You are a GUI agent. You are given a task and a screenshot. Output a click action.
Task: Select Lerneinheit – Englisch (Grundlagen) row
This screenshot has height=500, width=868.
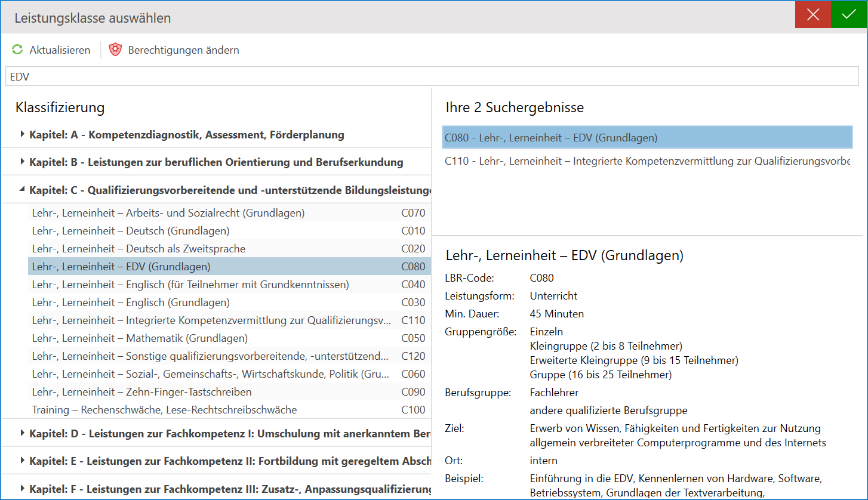[229, 303]
